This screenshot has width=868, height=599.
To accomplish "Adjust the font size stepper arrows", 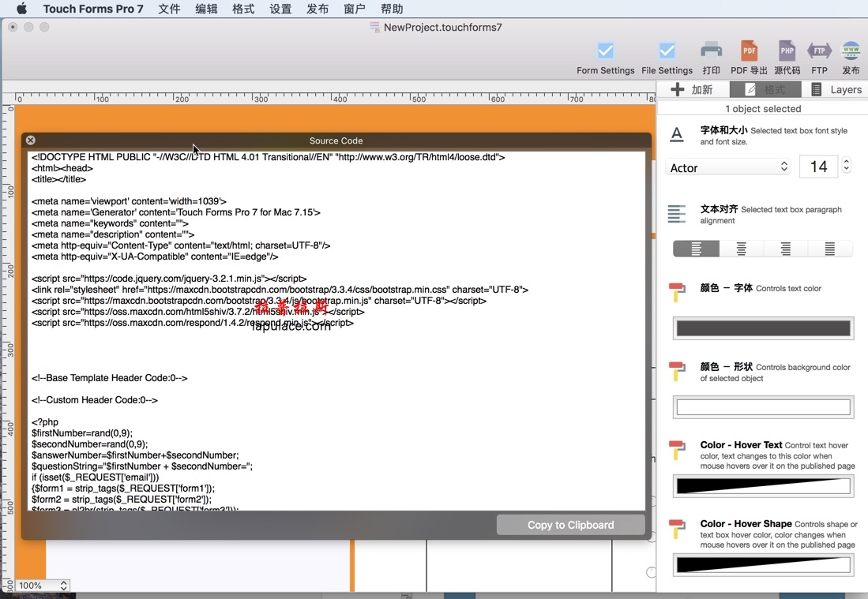I will [847, 166].
